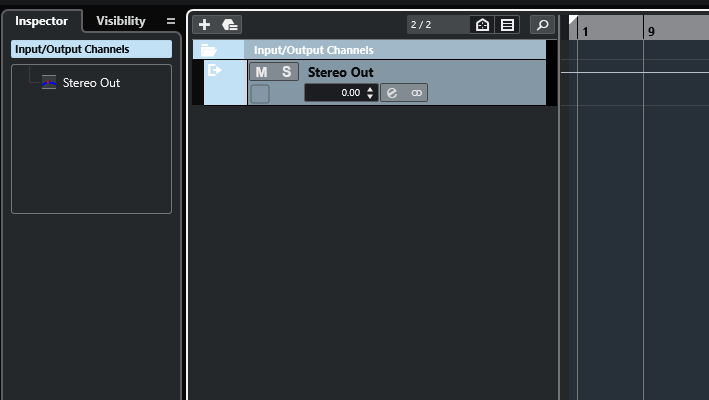Collapse the Input/Output Channels folder icon
The image size is (709, 400).
click(x=208, y=50)
